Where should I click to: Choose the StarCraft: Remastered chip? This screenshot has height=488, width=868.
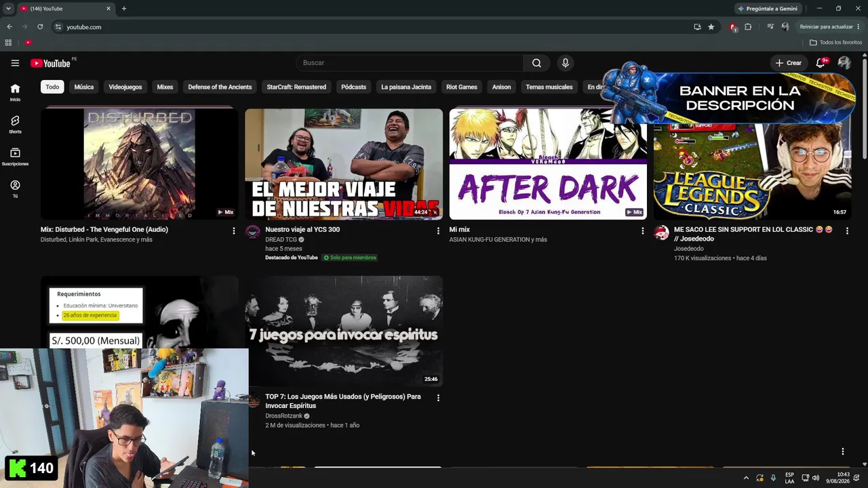pyautogui.click(x=296, y=87)
